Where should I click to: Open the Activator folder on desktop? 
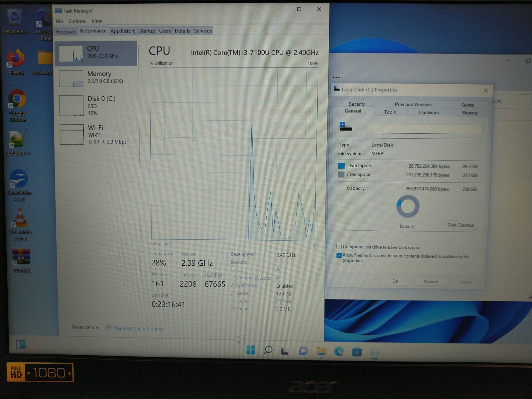coord(43,62)
